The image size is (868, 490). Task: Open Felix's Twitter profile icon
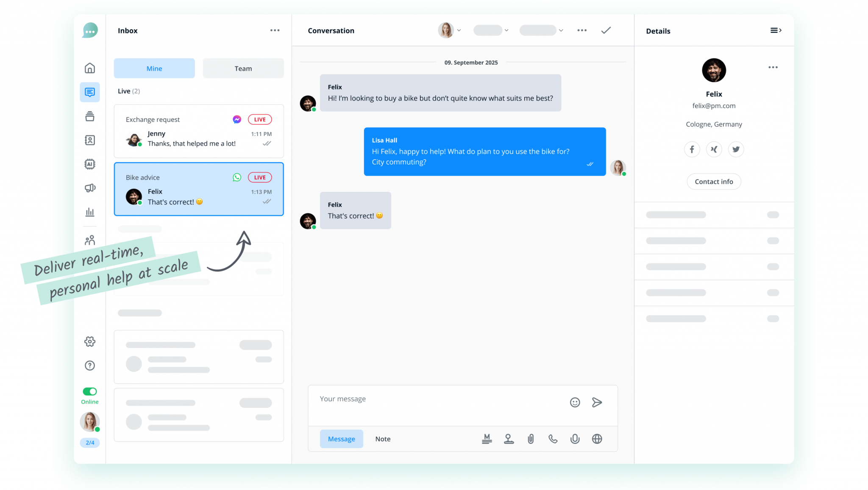click(736, 149)
